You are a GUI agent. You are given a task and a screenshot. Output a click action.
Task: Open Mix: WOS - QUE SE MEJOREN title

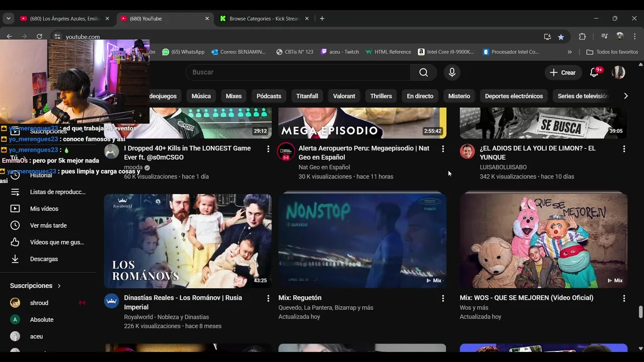[x=526, y=298]
